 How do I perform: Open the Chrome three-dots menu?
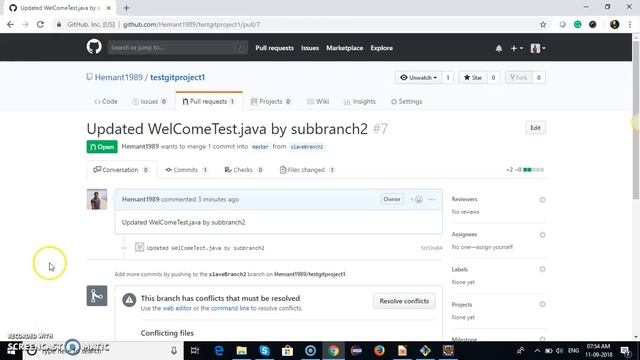pyautogui.click(x=630, y=24)
